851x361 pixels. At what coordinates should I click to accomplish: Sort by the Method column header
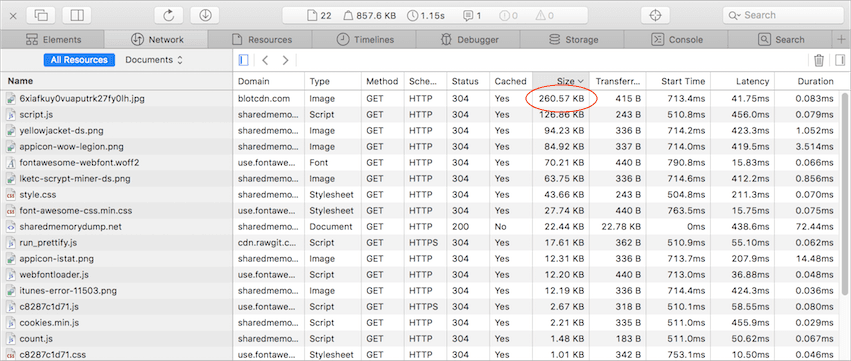(383, 81)
